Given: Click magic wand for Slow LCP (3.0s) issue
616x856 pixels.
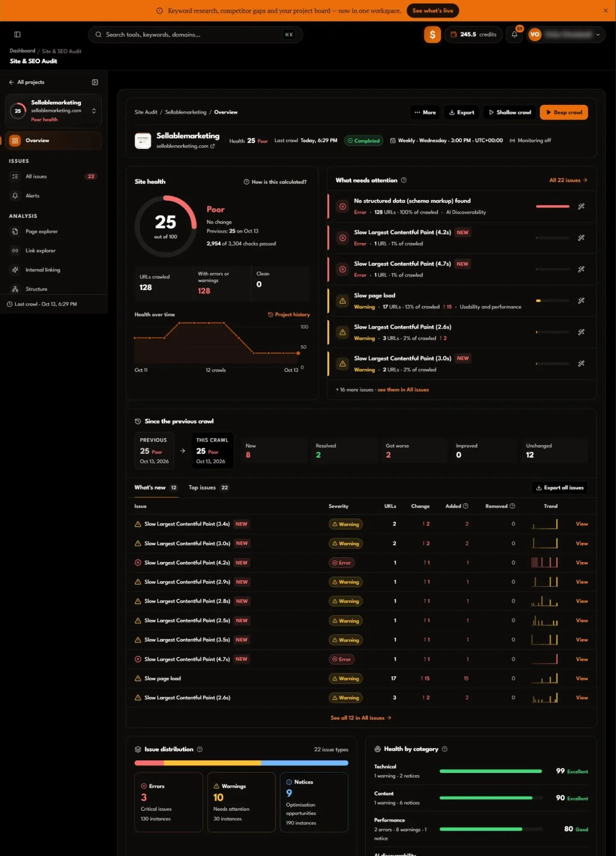Looking at the screenshot, I should pos(581,363).
